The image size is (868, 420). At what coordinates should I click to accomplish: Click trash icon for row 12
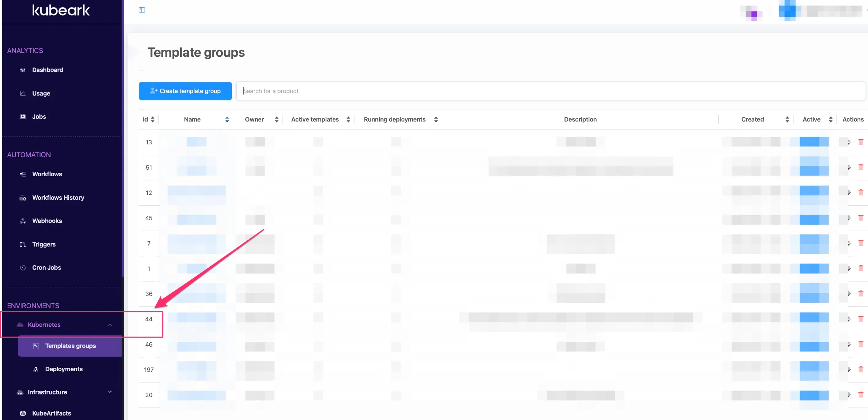click(x=861, y=192)
